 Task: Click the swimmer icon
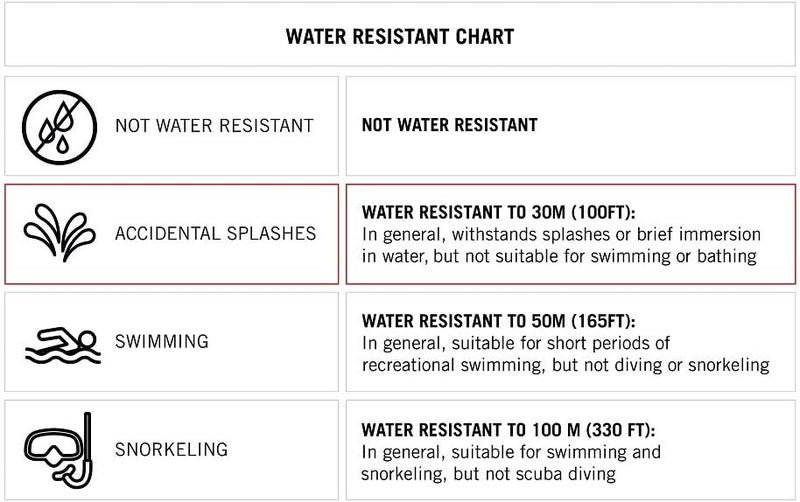point(63,345)
